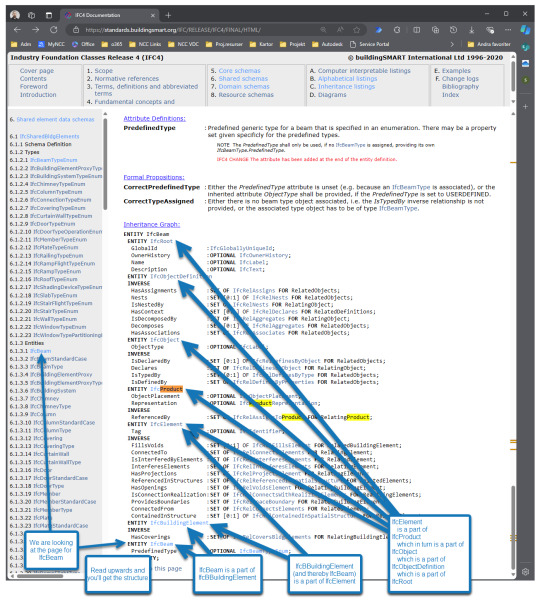Open sidebar settings gear icon
The image size is (540, 600).
coord(525,572)
